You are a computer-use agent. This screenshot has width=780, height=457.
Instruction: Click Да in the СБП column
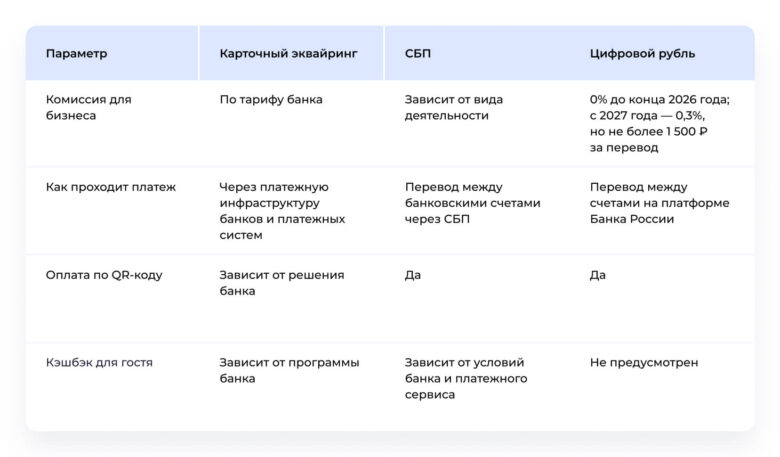[412, 275]
